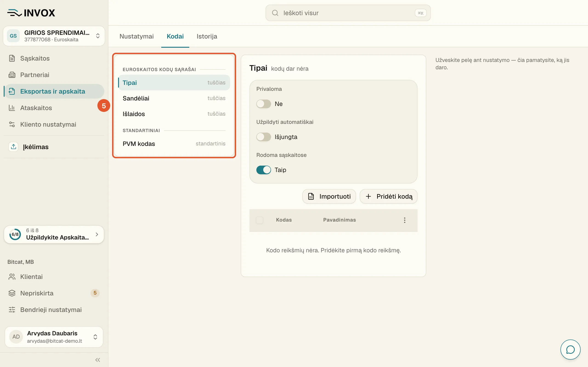Open Ataskaitos chart icon
This screenshot has height=367, width=588.
click(x=12, y=108)
